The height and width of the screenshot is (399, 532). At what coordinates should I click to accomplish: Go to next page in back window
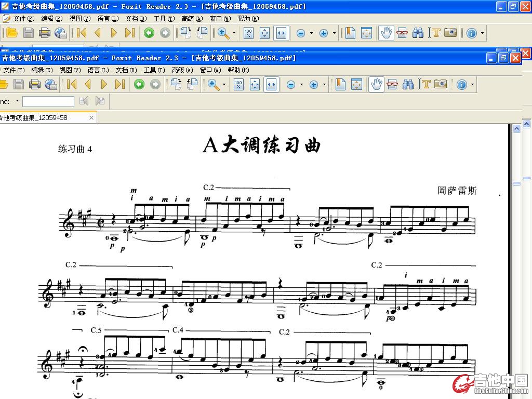[114, 33]
